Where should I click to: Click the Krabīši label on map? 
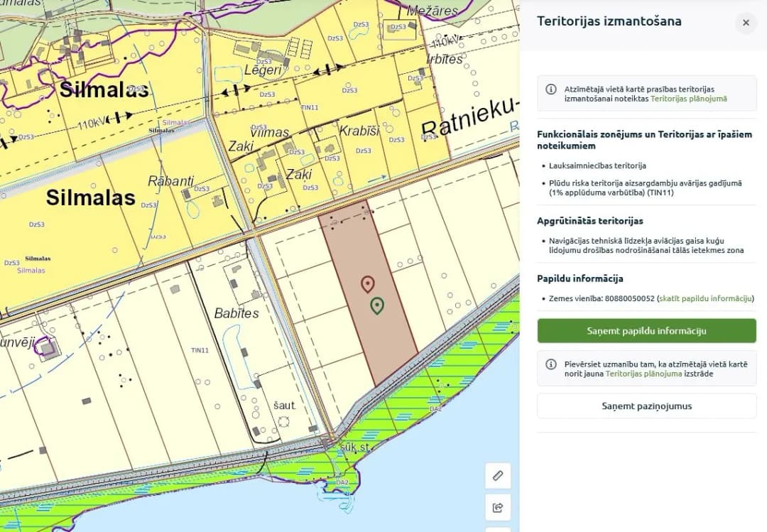click(359, 131)
